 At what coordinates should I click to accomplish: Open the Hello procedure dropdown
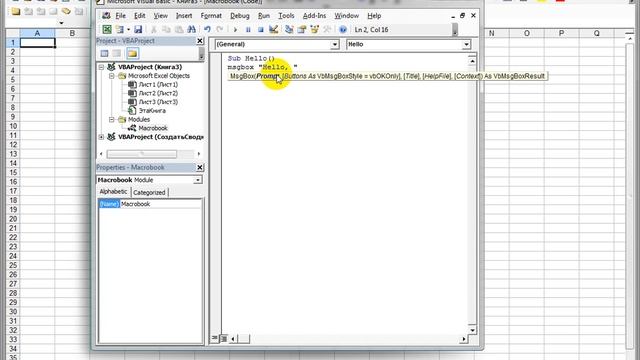pos(466,44)
